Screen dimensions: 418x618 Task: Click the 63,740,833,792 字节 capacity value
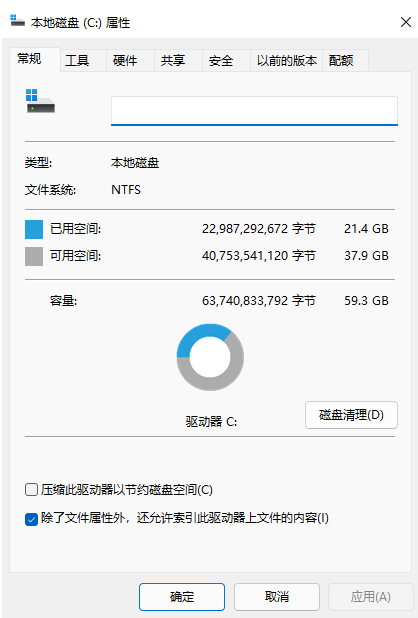pyautogui.click(x=259, y=301)
